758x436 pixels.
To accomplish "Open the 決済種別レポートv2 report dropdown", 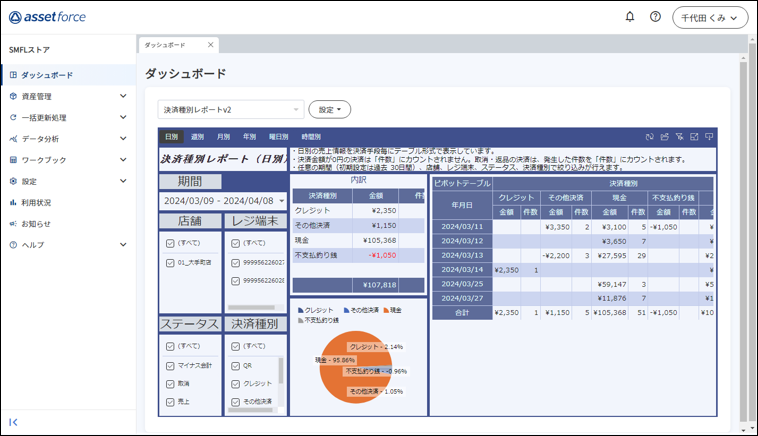I will [x=231, y=109].
